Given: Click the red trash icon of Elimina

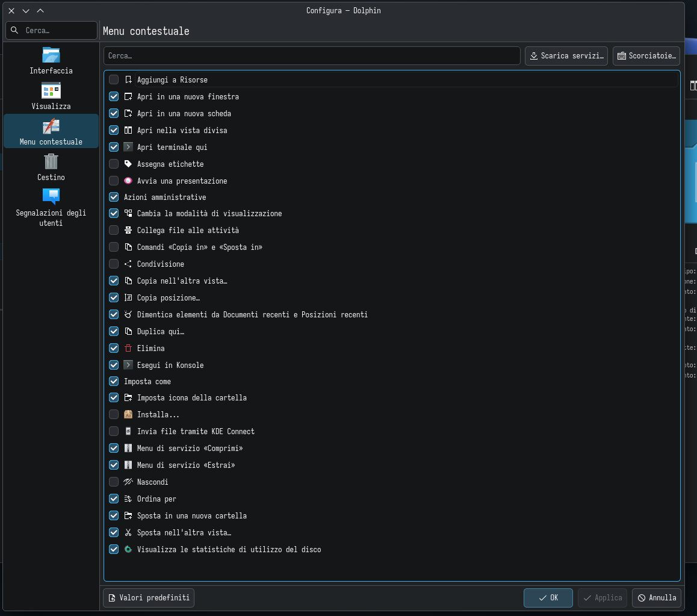Looking at the screenshot, I should point(128,348).
